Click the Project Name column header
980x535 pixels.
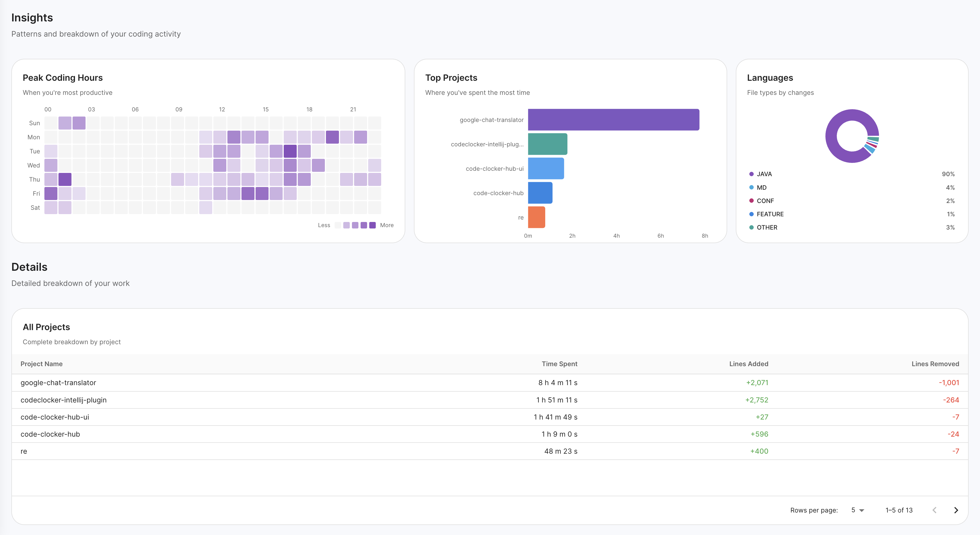tap(42, 364)
